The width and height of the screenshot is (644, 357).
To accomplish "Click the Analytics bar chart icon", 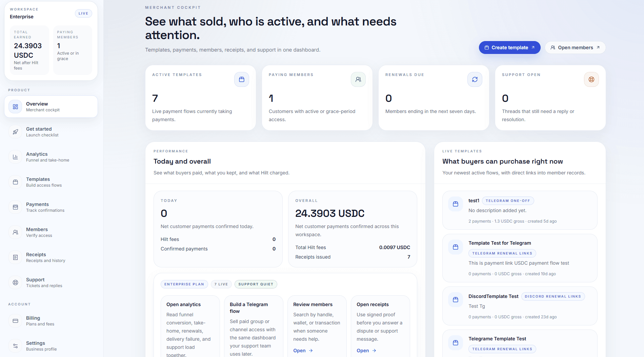I will point(15,157).
